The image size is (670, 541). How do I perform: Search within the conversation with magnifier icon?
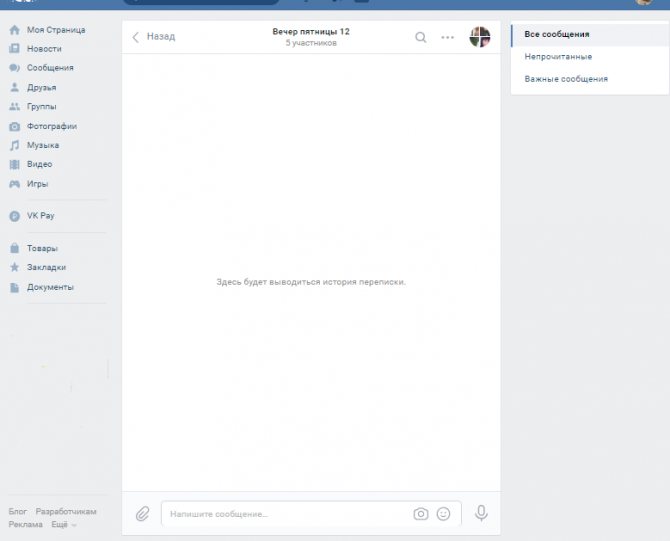click(x=420, y=37)
